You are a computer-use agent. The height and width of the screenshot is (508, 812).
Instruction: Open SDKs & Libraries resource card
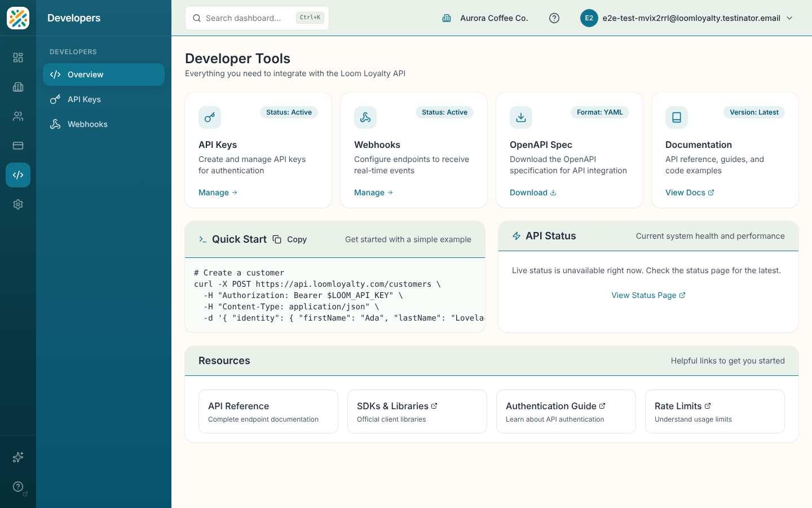pyautogui.click(x=417, y=411)
